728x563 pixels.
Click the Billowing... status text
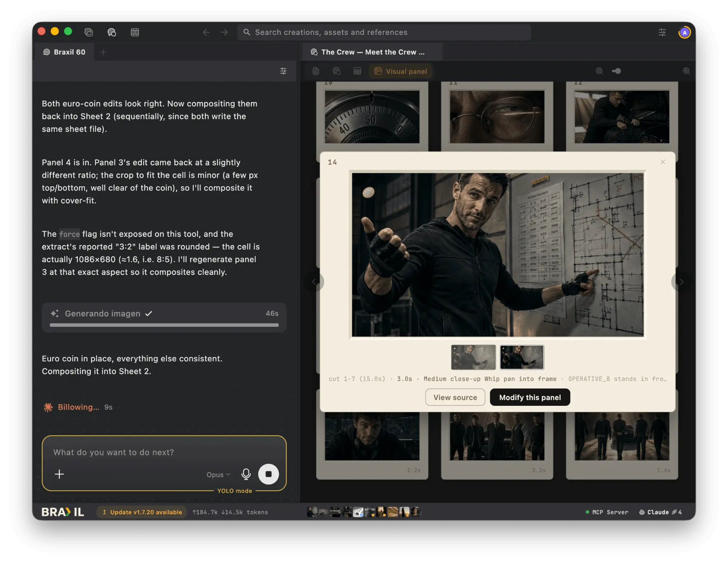coord(79,407)
